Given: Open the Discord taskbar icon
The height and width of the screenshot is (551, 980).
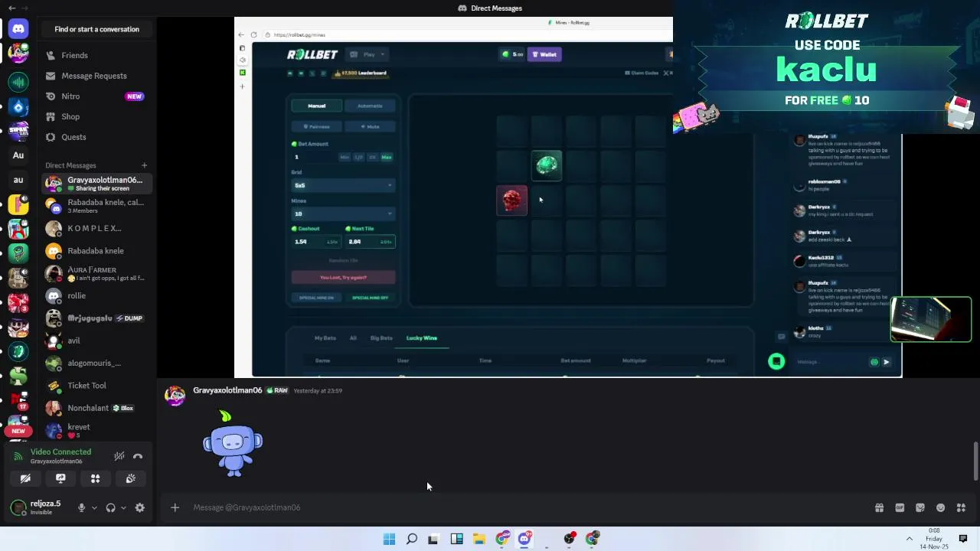Looking at the screenshot, I should coord(524,539).
